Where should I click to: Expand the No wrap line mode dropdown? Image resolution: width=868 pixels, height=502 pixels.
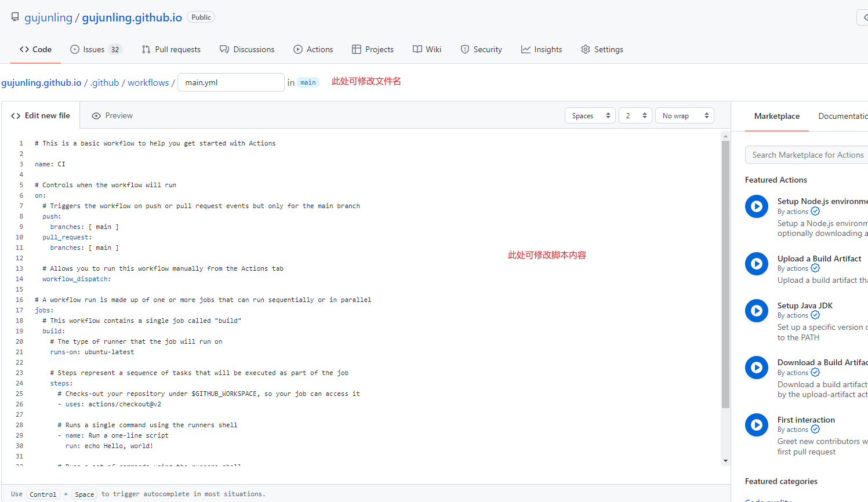(x=684, y=116)
